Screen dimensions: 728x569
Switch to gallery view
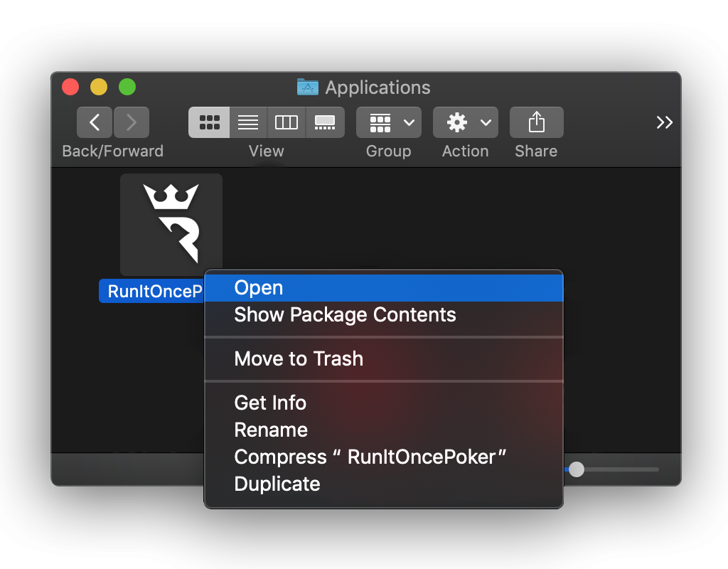point(325,122)
